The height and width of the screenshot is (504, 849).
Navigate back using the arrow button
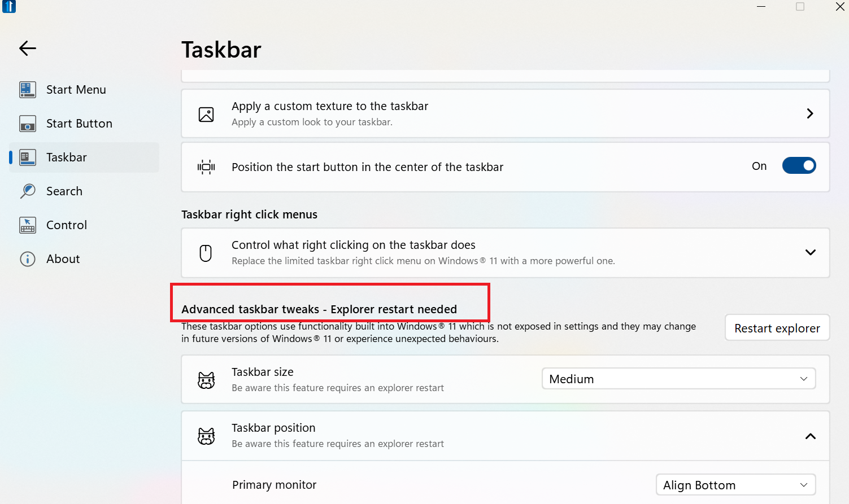[27, 49]
